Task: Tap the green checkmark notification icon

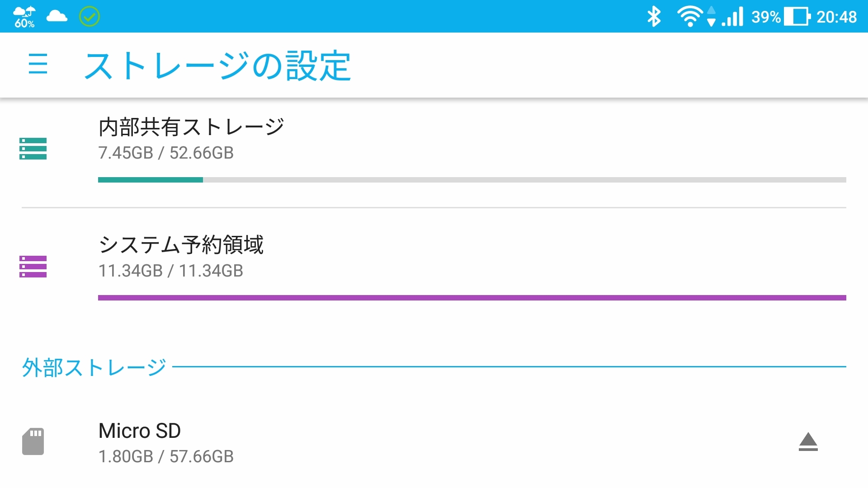Action: pyautogui.click(x=90, y=17)
